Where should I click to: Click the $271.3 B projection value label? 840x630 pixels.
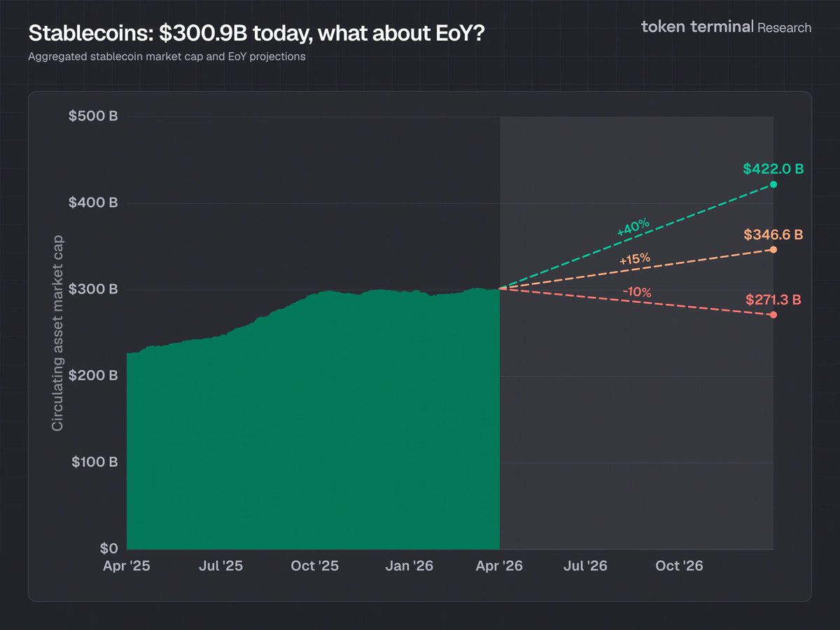pos(773,300)
